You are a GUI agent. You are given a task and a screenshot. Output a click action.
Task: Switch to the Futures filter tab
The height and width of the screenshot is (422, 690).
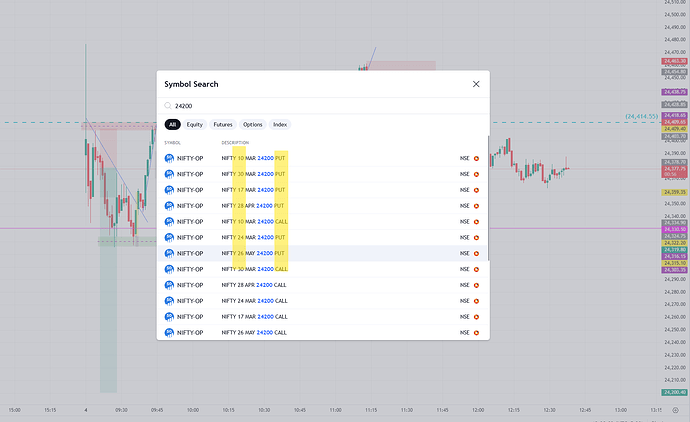click(x=222, y=125)
